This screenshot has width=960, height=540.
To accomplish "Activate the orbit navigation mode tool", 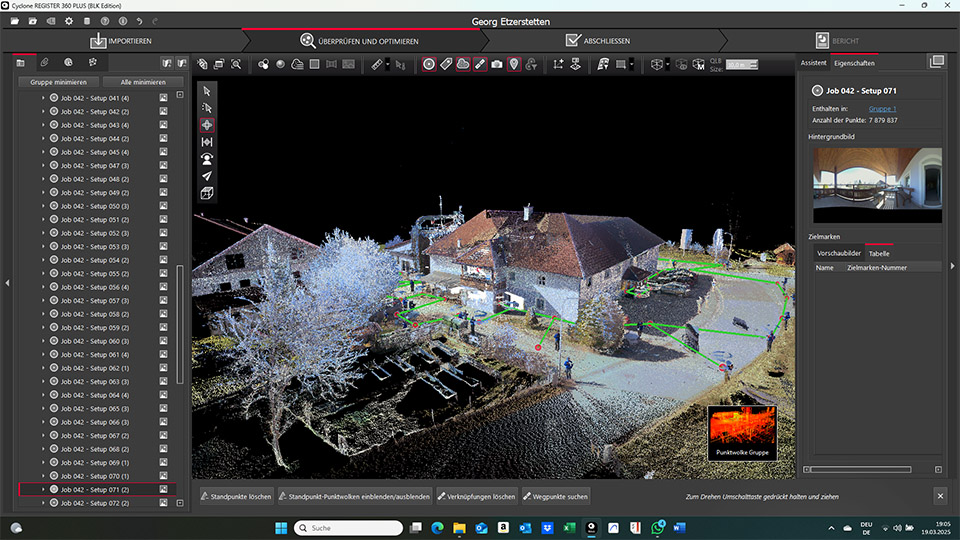I will 207,125.
